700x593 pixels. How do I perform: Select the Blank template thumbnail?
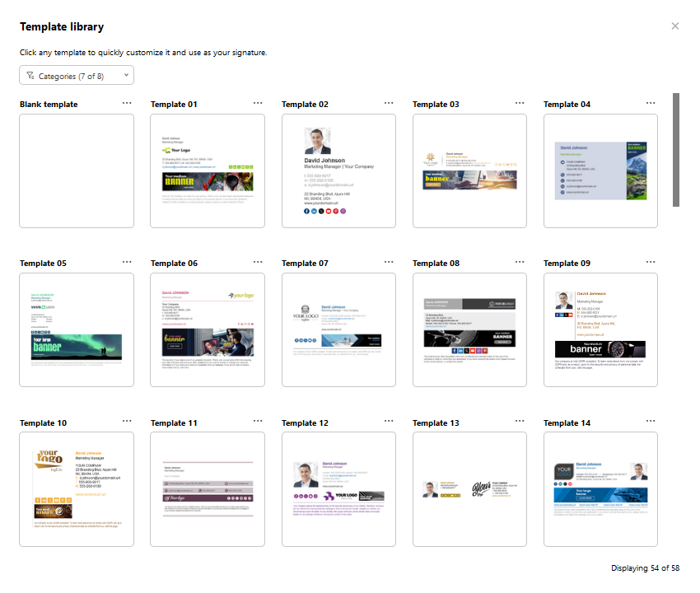pyautogui.click(x=77, y=170)
